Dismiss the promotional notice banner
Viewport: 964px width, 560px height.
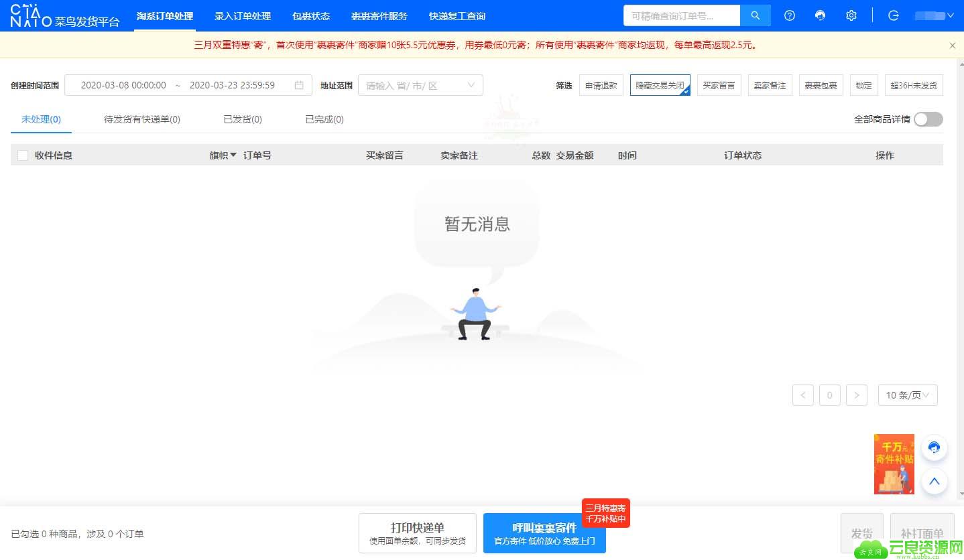click(953, 46)
